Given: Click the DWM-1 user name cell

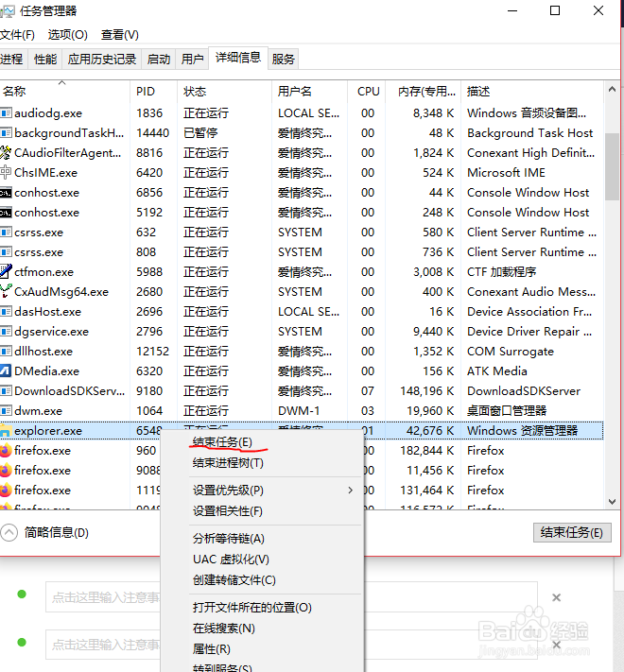Looking at the screenshot, I should pyautogui.click(x=299, y=410).
